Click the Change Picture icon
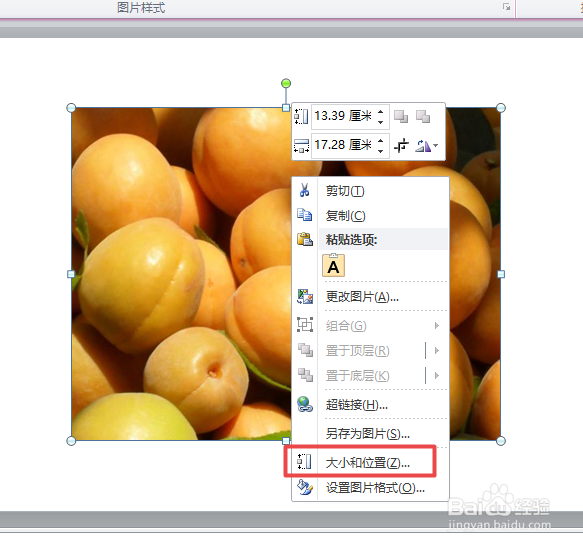583x546 pixels. tap(305, 296)
